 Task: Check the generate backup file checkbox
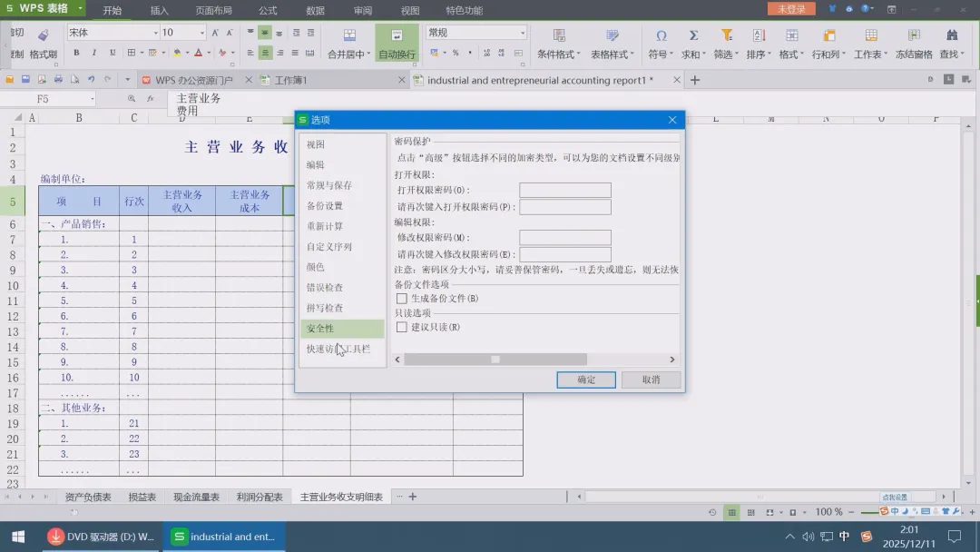pyautogui.click(x=402, y=299)
